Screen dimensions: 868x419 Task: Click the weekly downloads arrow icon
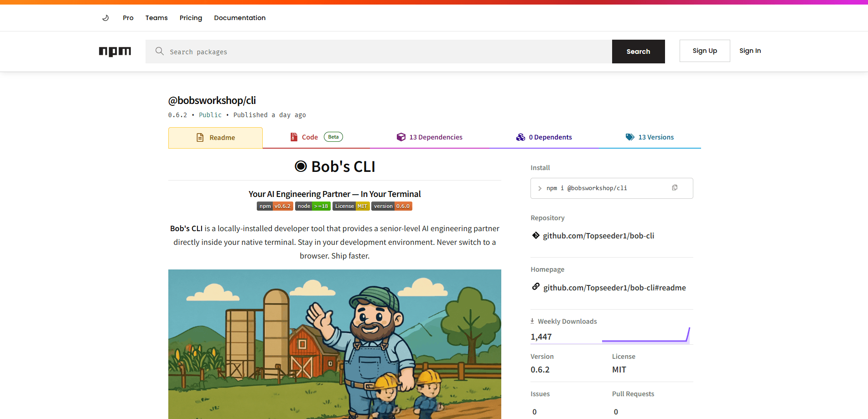click(x=532, y=321)
